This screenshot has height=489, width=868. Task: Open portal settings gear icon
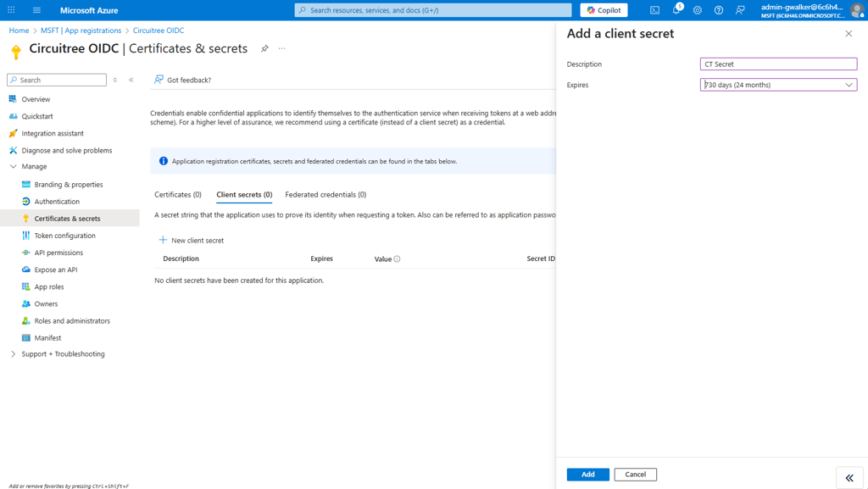pyautogui.click(x=698, y=10)
